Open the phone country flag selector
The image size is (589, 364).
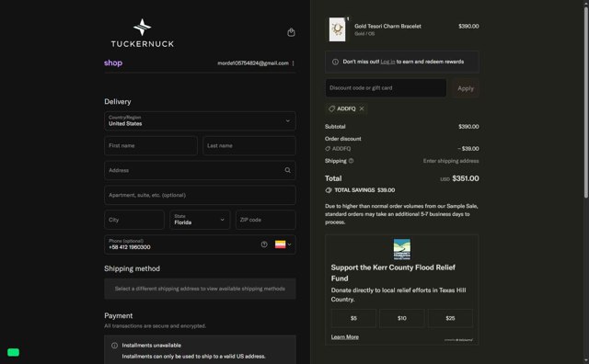283,245
